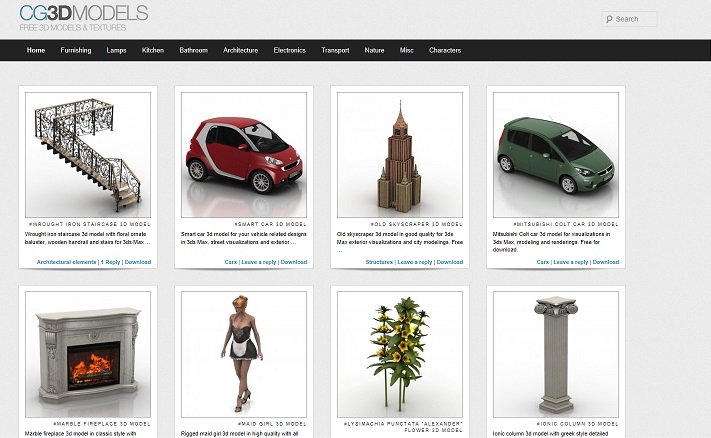Go to the Bathroom category
711x438 pixels.
tap(194, 50)
